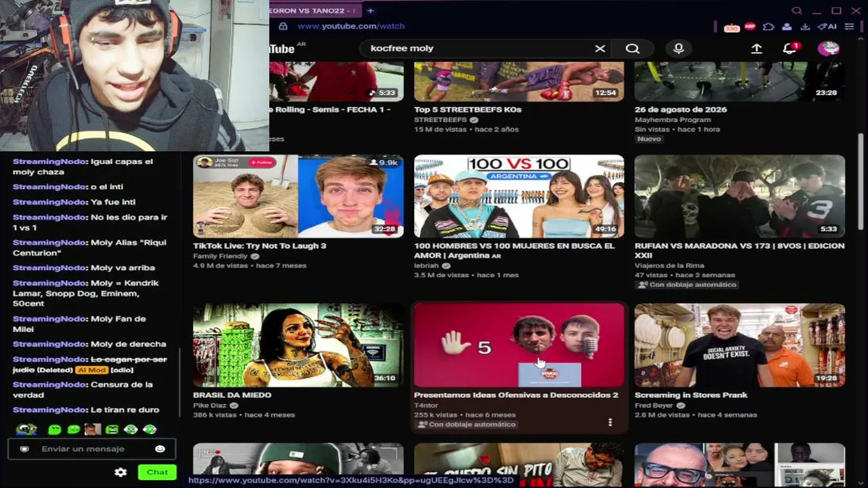Select the face photo emote in chat
Screen dimensions: 868x488
pyautogui.click(x=93, y=429)
